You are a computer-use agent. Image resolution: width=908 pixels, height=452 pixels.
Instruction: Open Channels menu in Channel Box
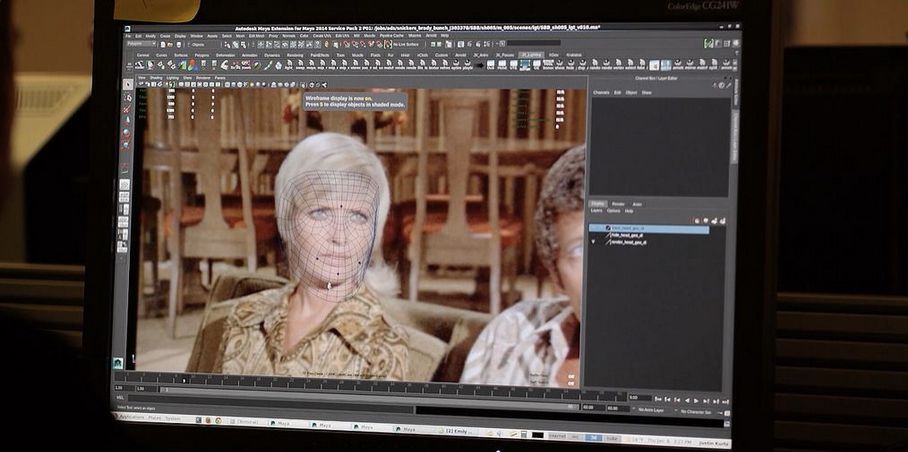(x=601, y=93)
